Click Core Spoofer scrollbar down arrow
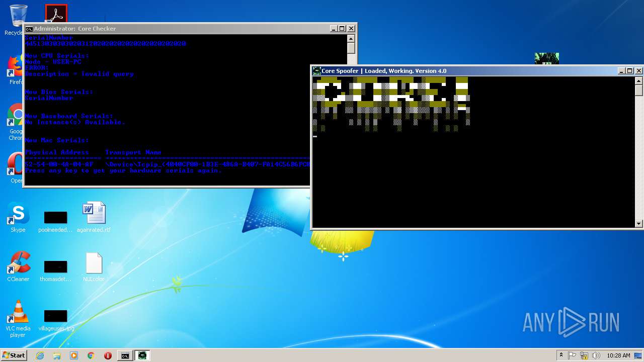The width and height of the screenshot is (644, 362). click(x=639, y=224)
